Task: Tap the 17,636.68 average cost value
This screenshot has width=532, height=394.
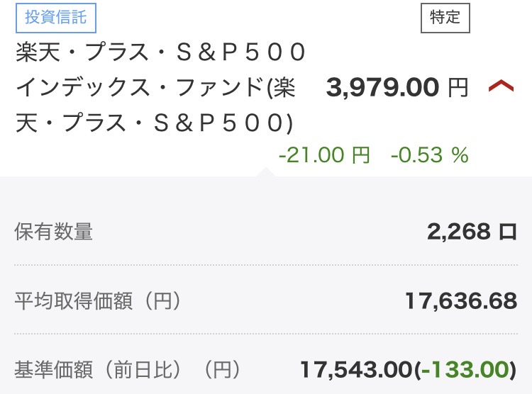Action: tap(461, 301)
